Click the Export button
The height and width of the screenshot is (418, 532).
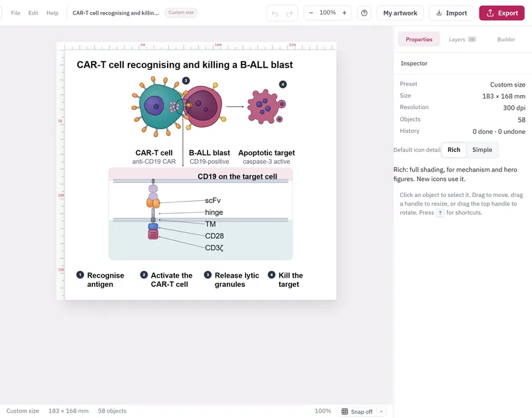[502, 13]
